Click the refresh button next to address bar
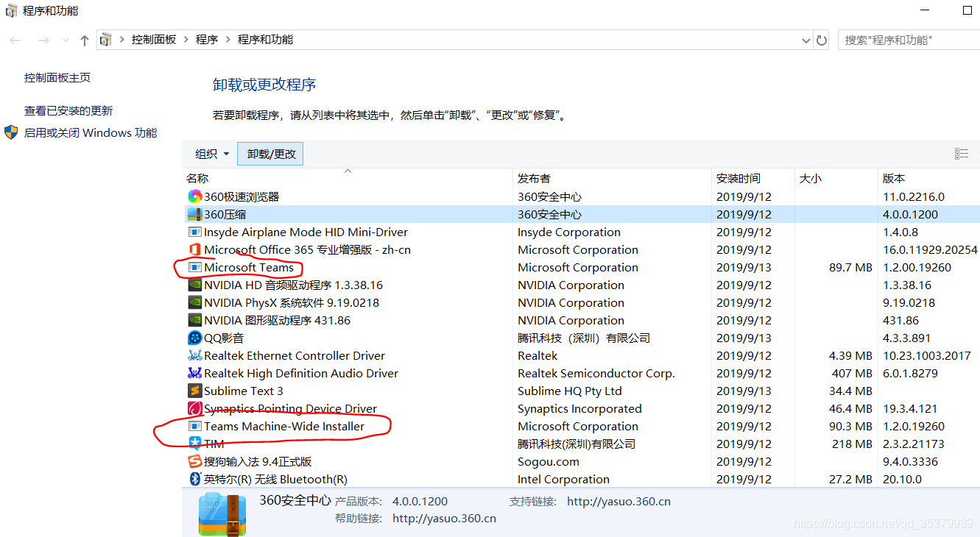Viewport: 980px width, 537px height. point(822,40)
